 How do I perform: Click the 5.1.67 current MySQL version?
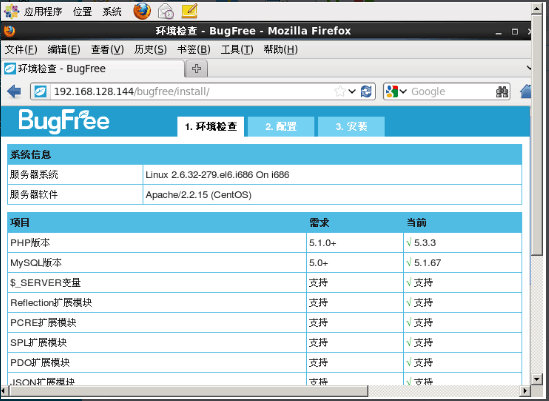coord(427,263)
